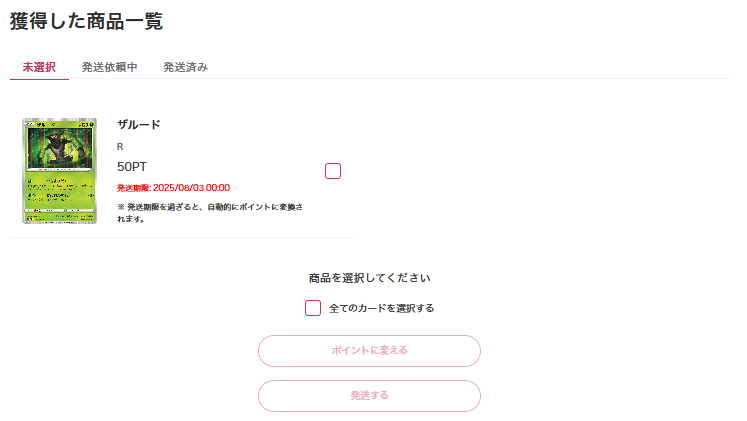The image size is (747, 421).
Task: Click the 商品を選択してください prompt
Action: click(369, 278)
